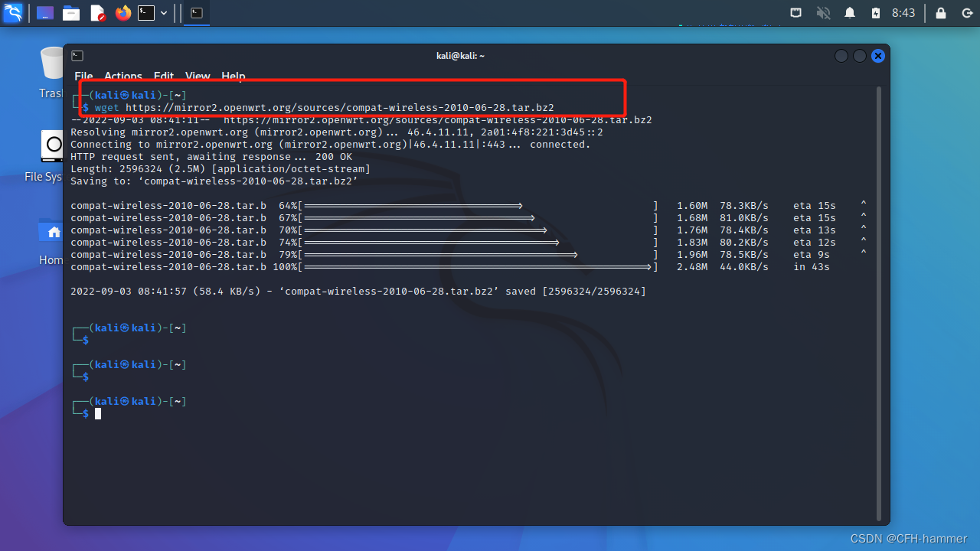Unmute the system audio tray icon
Image resolution: width=980 pixels, height=551 pixels.
[x=822, y=12]
